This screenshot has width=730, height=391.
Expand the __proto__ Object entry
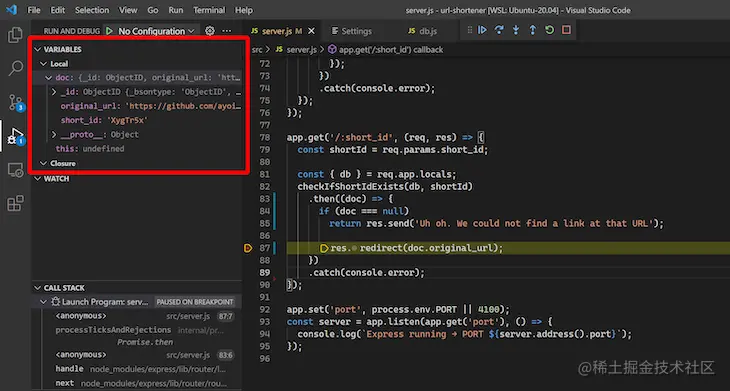click(54, 135)
